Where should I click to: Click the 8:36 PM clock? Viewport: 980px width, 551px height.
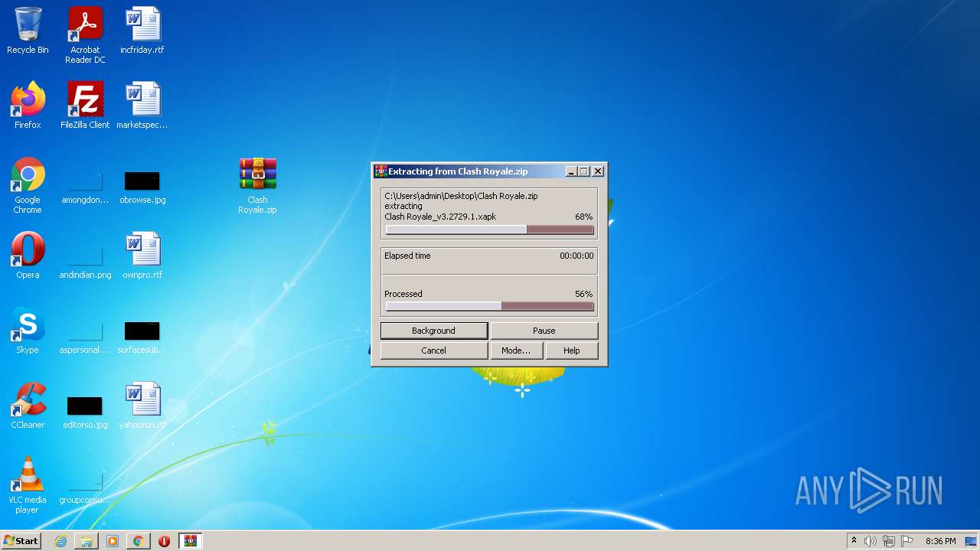click(940, 541)
